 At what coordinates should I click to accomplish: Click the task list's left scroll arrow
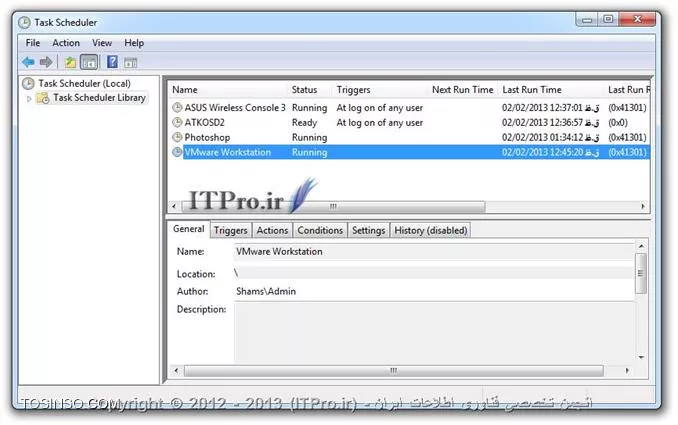coord(174,206)
